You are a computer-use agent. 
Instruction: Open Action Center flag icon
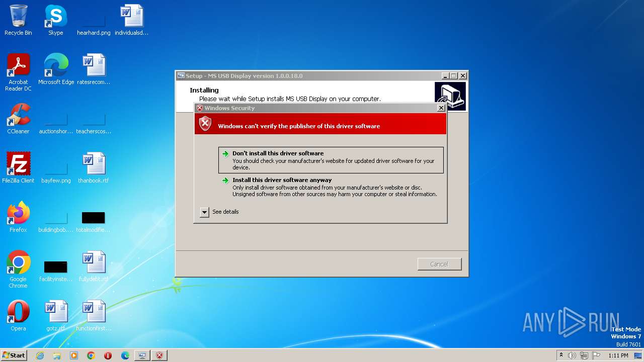coord(596,355)
